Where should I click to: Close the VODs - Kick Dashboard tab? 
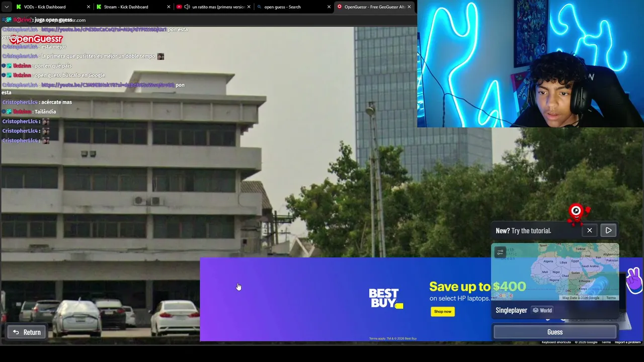[89, 7]
